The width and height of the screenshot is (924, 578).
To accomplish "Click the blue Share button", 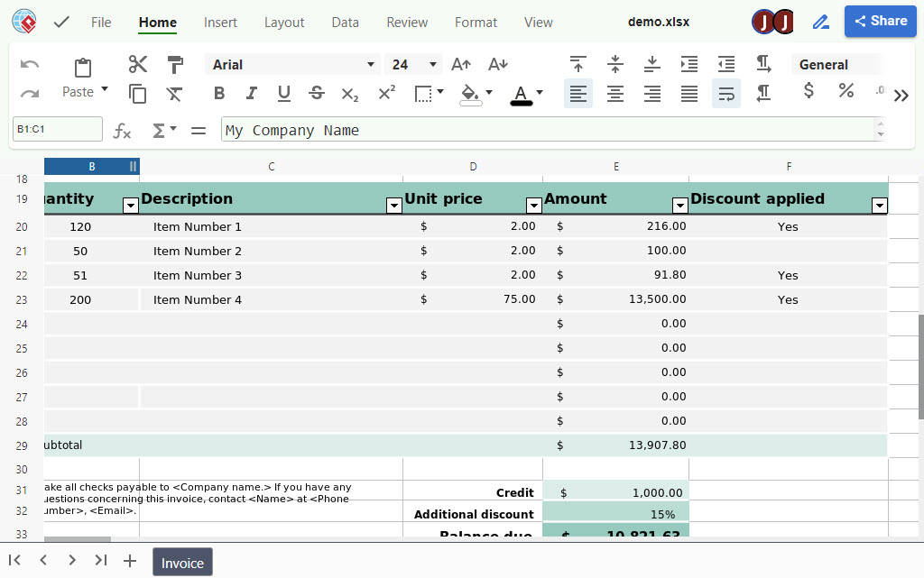I will [x=880, y=21].
